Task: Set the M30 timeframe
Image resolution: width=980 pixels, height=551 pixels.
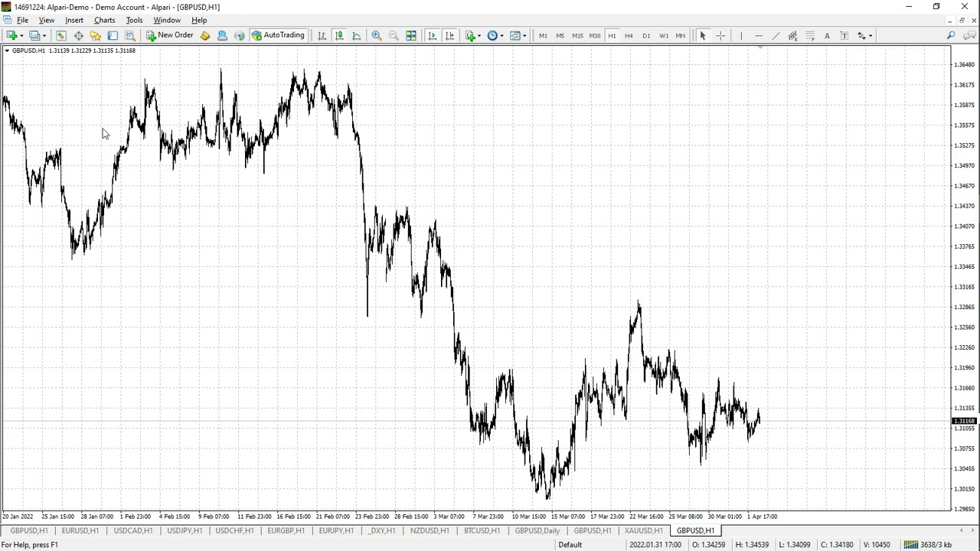Action: [595, 35]
